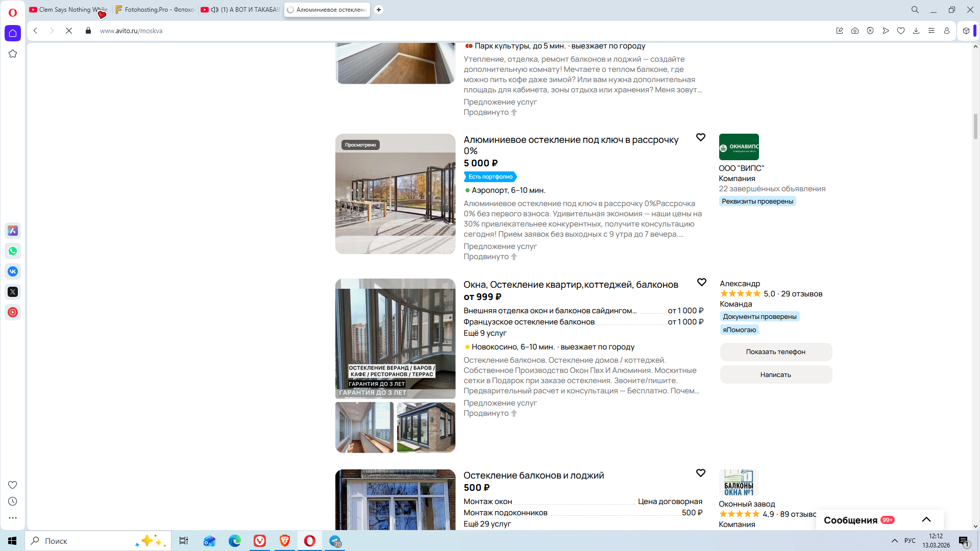Open browsing history clock icon in sidebar
Viewport: 980px width, 551px height.
[13, 502]
